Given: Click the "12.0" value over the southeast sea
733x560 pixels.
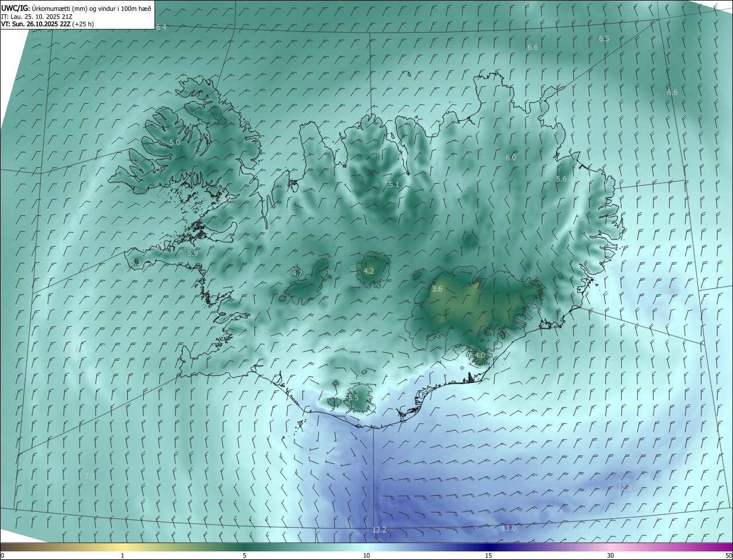Looking at the screenshot, I should [x=625, y=488].
